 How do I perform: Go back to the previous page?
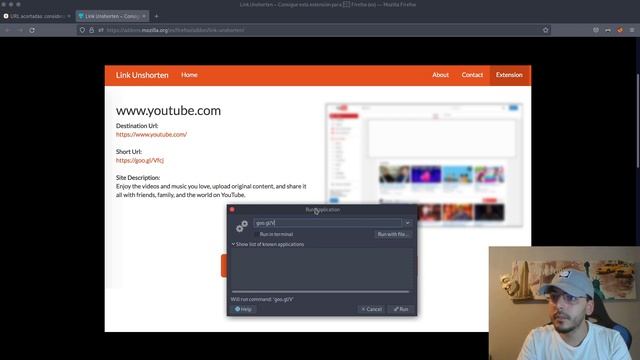coord(7,30)
